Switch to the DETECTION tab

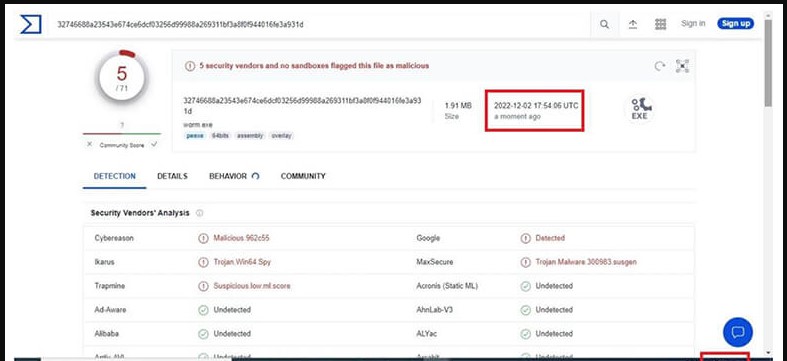pos(114,176)
